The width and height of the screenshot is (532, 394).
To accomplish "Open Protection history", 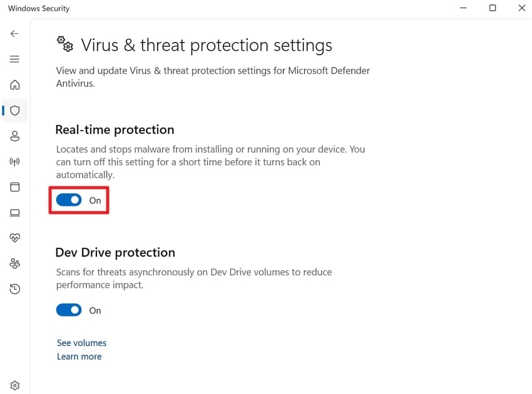I will click(x=14, y=289).
